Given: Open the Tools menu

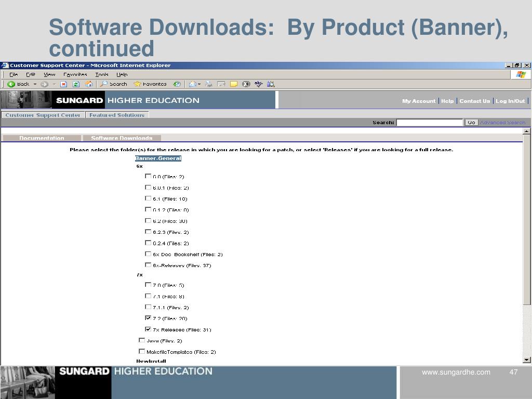Looking at the screenshot, I should coord(102,75).
